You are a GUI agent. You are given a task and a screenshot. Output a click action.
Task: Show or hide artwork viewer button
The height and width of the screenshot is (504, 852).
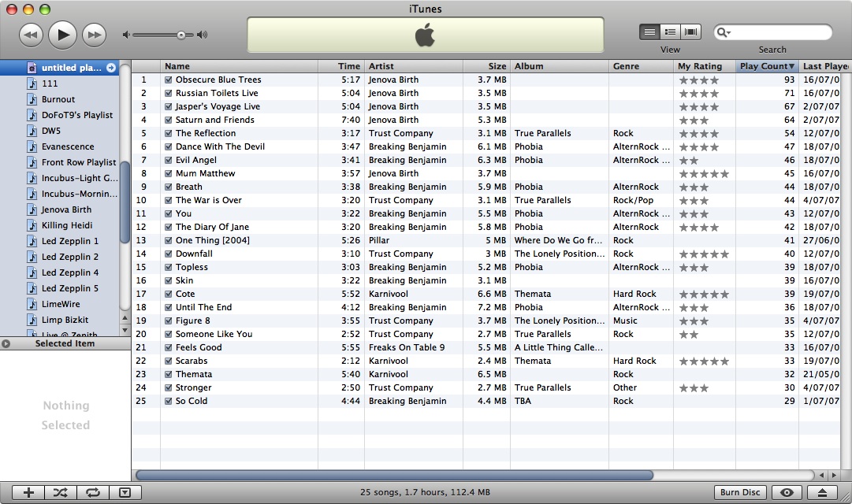pos(125,493)
